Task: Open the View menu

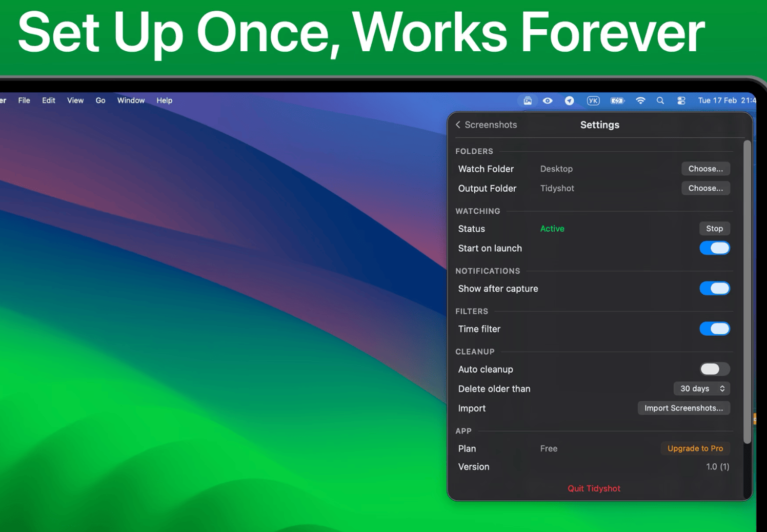Action: pos(75,100)
